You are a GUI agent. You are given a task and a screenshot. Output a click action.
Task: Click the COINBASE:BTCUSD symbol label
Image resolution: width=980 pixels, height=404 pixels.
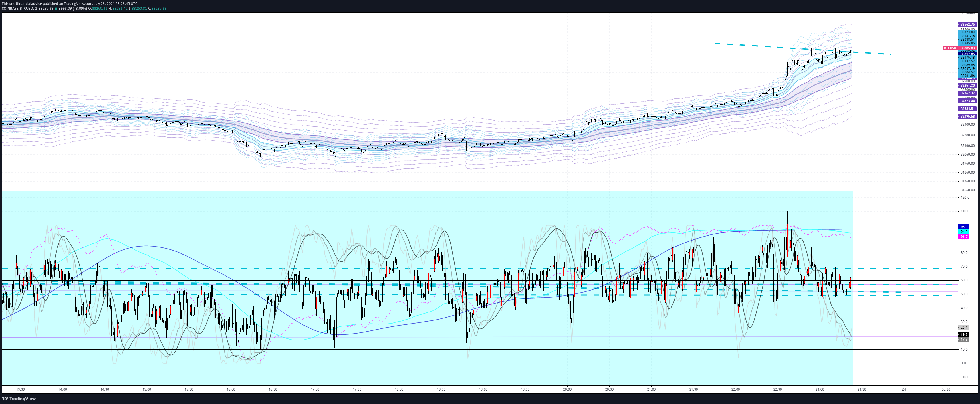pyautogui.click(x=17, y=8)
